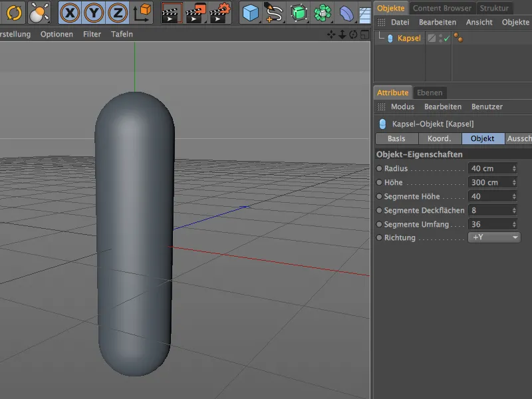Open Objekte menu in object manager
532x399 pixels.
(515, 23)
